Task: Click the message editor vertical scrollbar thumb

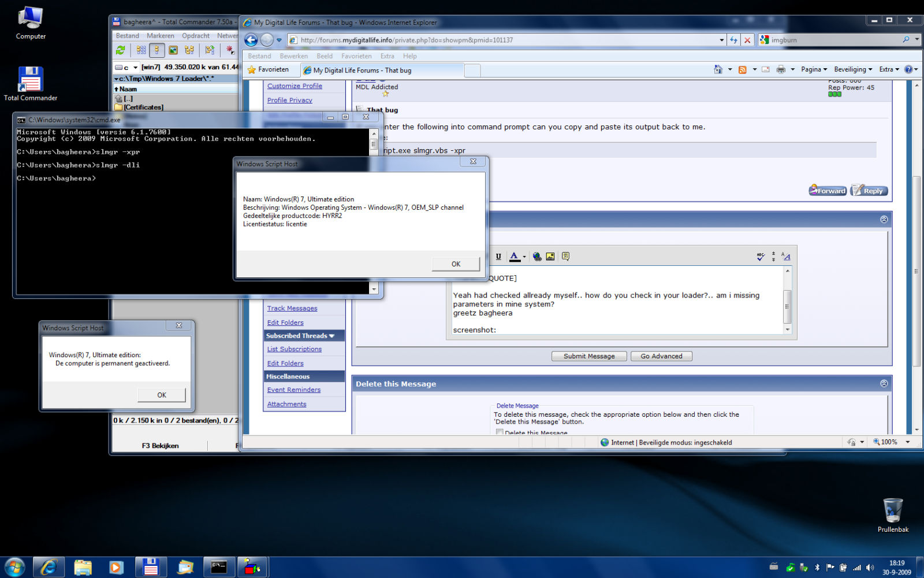Action: click(787, 307)
